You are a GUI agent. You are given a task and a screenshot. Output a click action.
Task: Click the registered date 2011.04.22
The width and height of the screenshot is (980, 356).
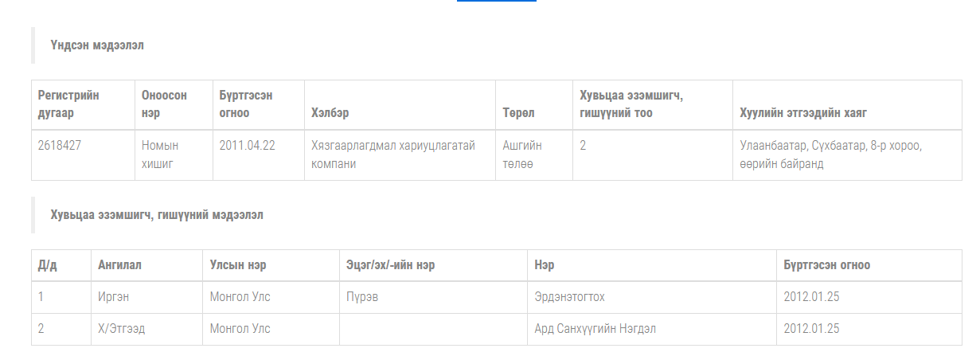pyautogui.click(x=247, y=146)
